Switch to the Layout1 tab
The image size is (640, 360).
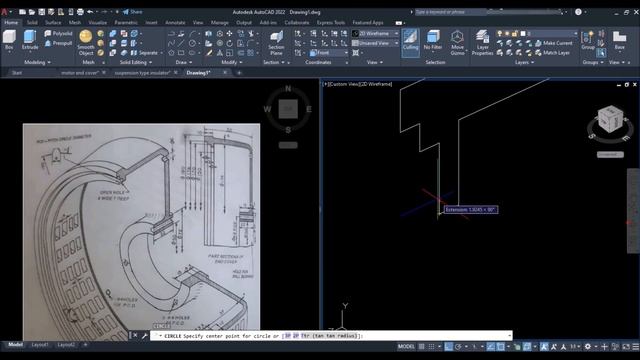(40, 345)
